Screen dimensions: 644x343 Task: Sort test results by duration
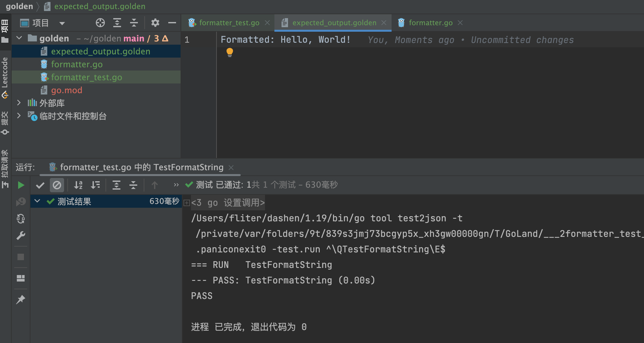(x=95, y=185)
